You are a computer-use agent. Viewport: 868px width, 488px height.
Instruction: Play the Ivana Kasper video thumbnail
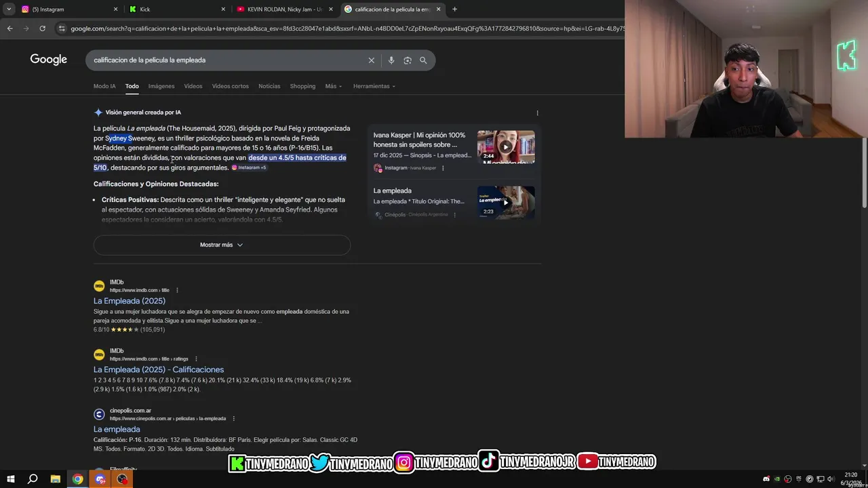(x=506, y=147)
